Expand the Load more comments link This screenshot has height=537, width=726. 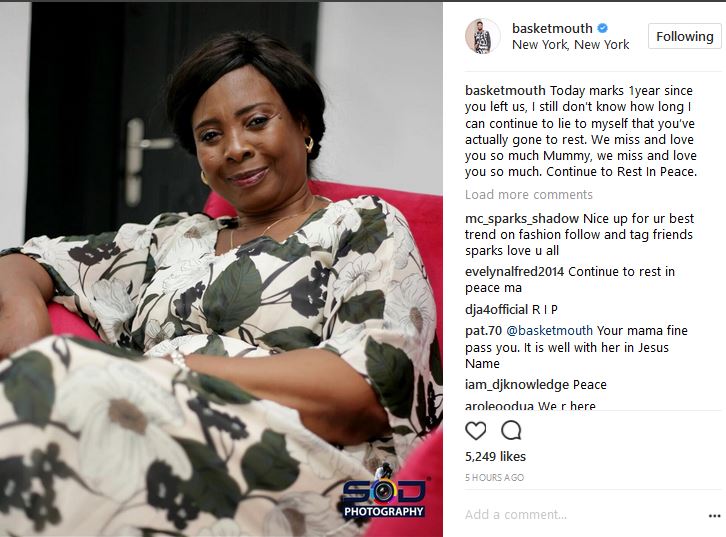(x=528, y=194)
